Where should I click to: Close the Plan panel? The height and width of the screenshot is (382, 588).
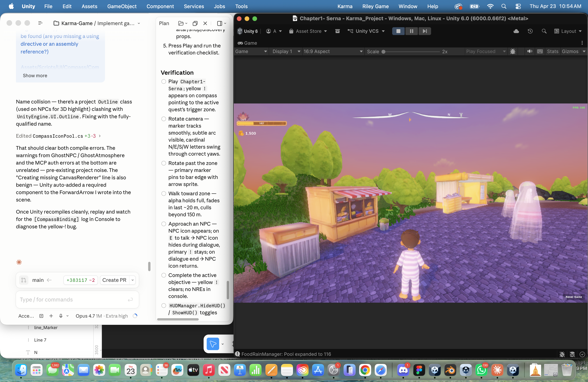(205, 23)
